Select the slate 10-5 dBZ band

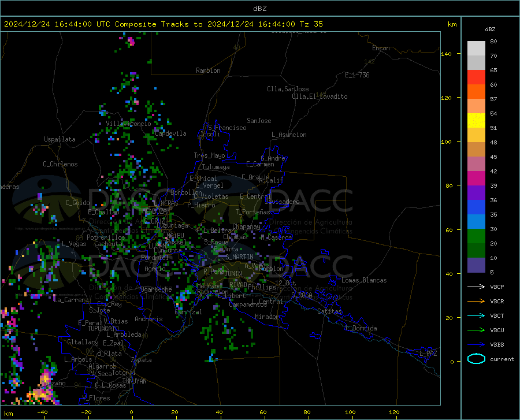click(x=476, y=265)
